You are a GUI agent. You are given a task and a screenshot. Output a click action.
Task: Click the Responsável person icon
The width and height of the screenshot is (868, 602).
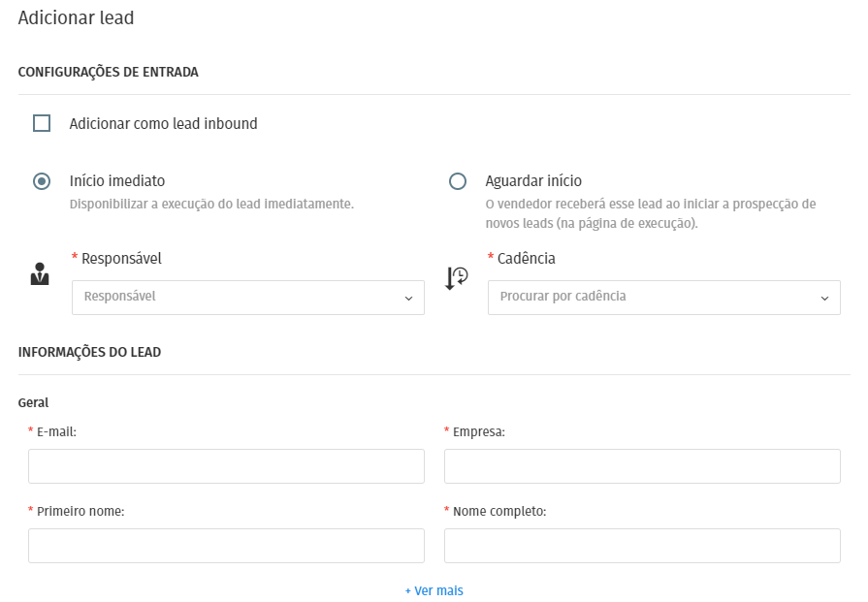(40, 274)
